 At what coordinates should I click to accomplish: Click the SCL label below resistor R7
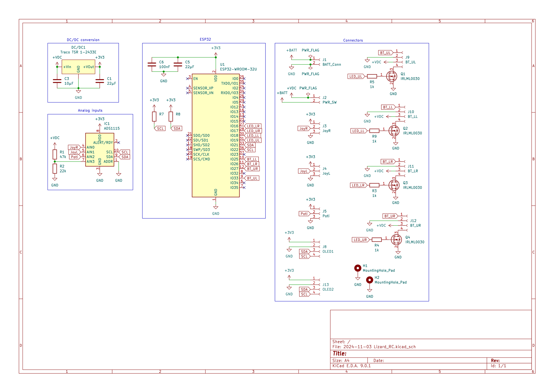pos(160,128)
